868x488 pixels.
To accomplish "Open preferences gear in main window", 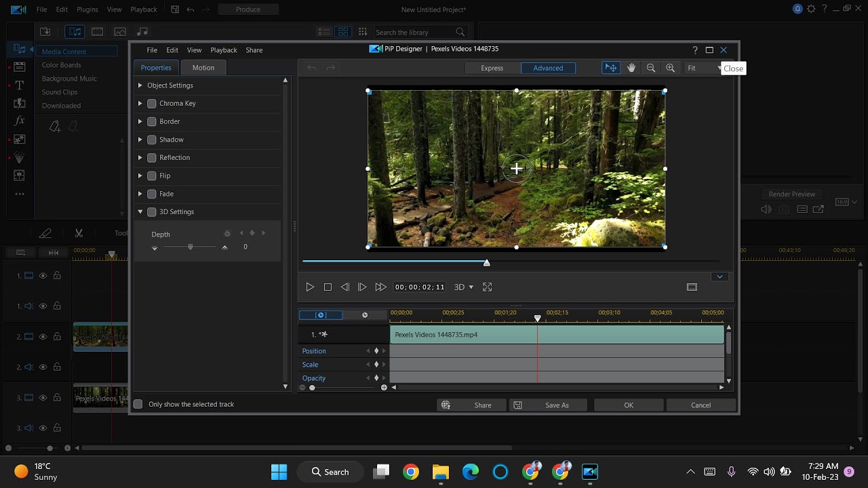I will point(811,9).
